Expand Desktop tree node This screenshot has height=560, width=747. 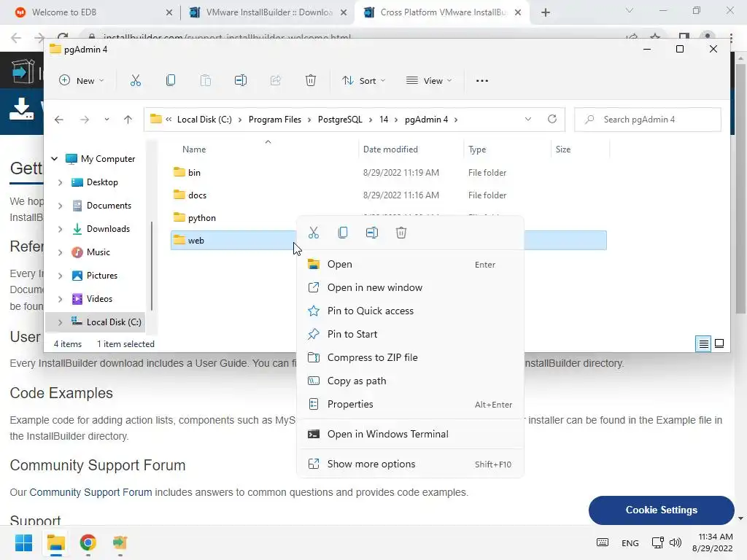60,182
